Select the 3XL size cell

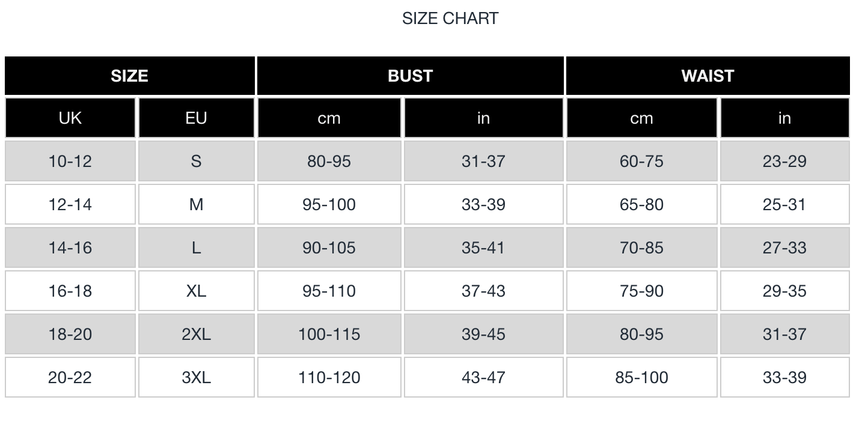point(196,377)
